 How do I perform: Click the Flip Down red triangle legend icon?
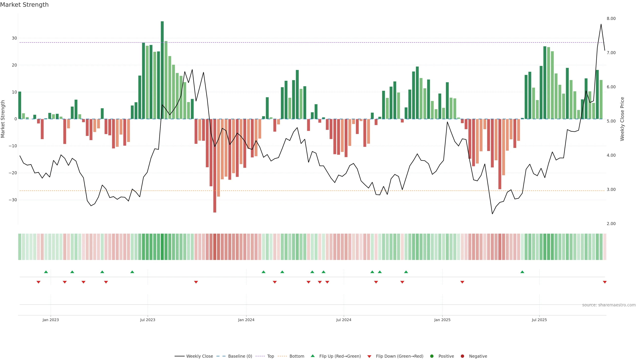point(369,356)
